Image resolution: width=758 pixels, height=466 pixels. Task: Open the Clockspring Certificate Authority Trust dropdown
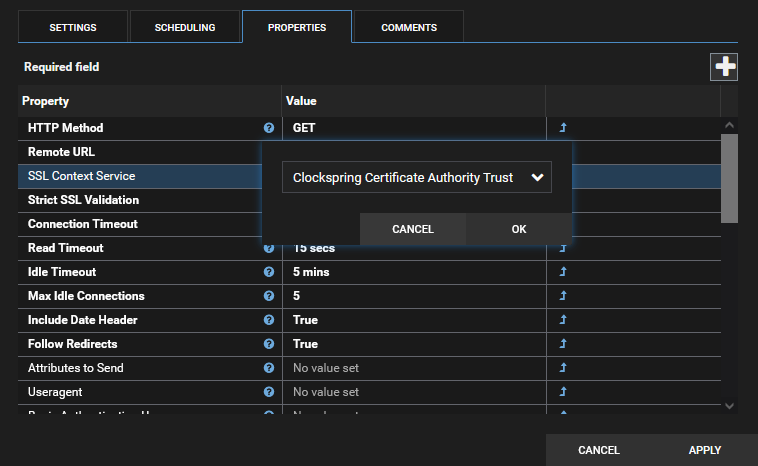(417, 177)
